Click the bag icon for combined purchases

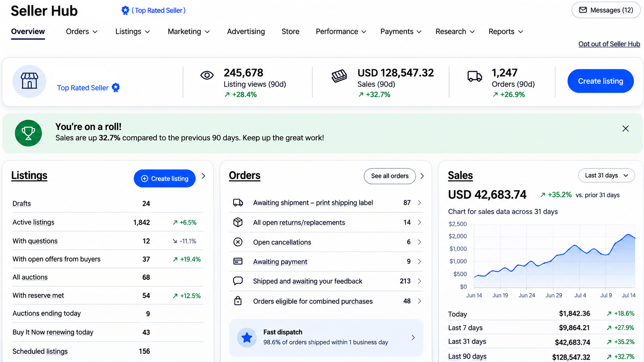point(238,301)
